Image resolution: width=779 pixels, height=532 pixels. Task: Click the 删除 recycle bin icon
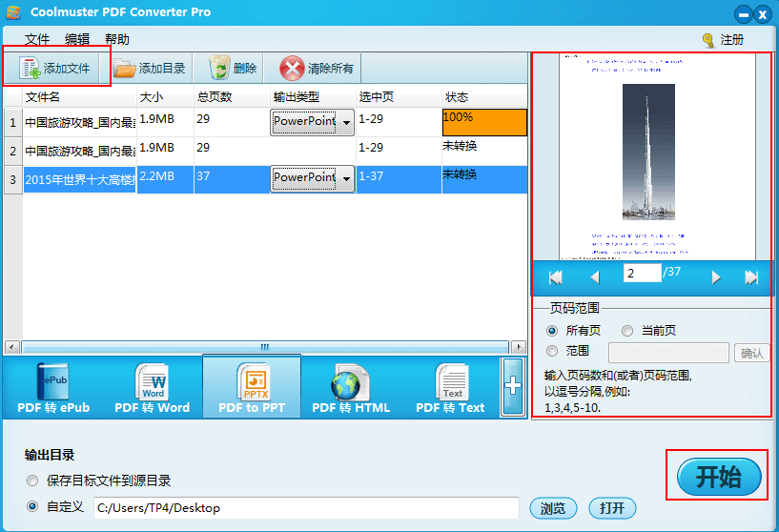(219, 68)
